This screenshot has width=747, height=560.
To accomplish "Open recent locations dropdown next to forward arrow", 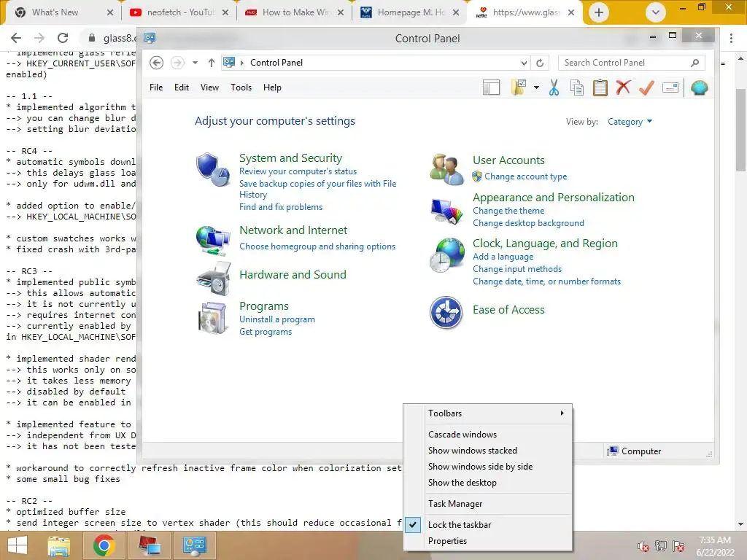I will (x=195, y=63).
